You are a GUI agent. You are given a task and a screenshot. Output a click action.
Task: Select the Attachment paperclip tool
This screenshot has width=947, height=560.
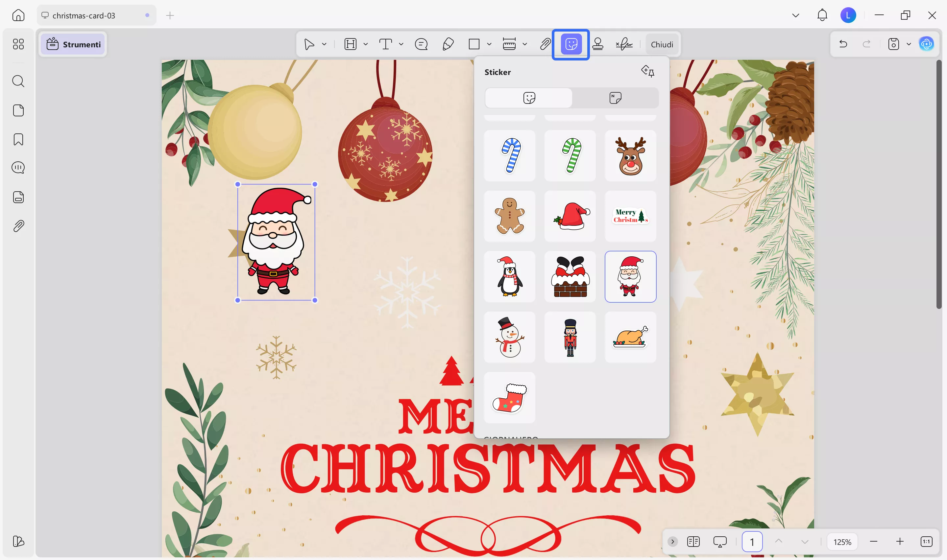click(x=545, y=44)
